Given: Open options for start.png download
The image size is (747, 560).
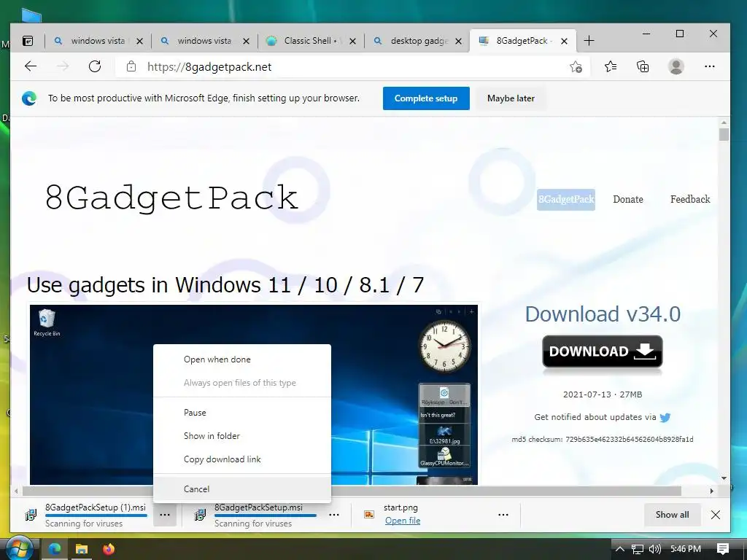Looking at the screenshot, I should click(503, 515).
